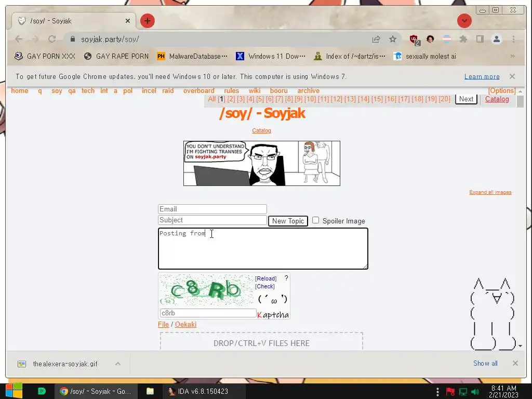The image size is (532, 399).
Task: Focus the Subject field
Action: 212,220
